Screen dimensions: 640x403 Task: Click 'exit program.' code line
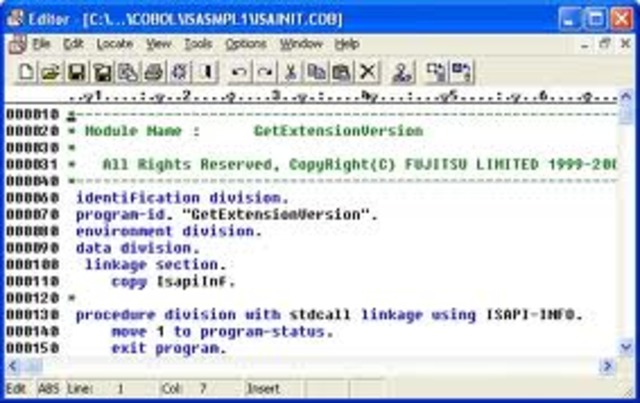click(169, 348)
